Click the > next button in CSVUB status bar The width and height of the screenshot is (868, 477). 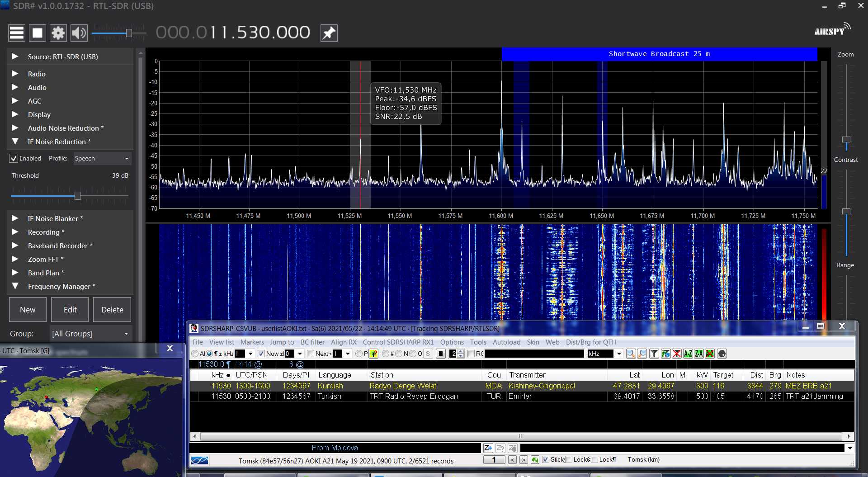click(x=524, y=460)
